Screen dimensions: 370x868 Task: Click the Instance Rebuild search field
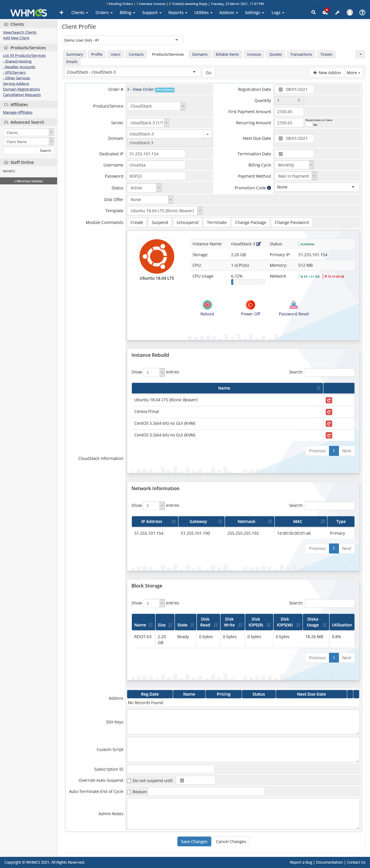pyautogui.click(x=329, y=372)
